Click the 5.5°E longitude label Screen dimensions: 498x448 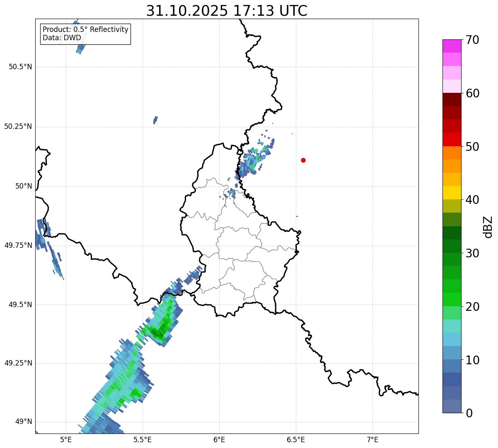[143, 439]
